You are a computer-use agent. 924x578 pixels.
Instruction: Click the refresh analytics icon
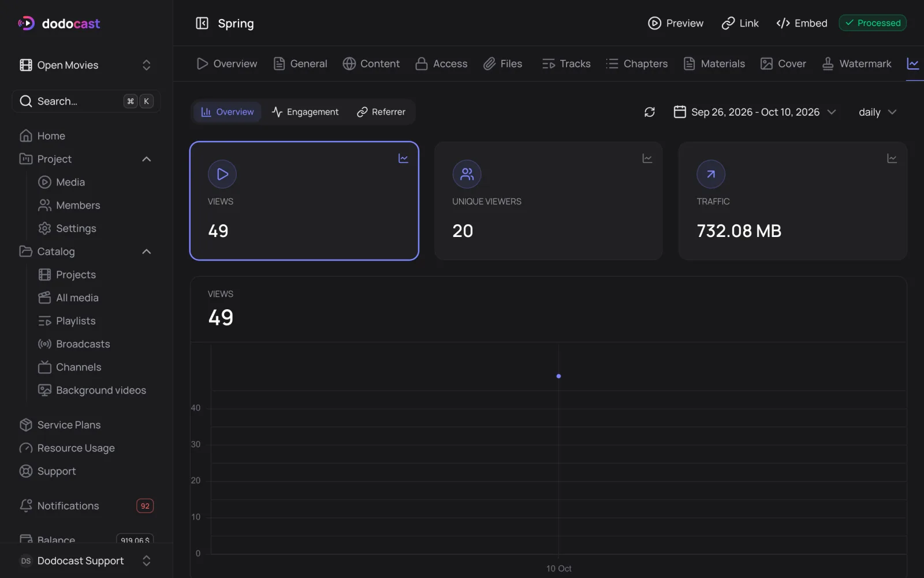pos(650,112)
